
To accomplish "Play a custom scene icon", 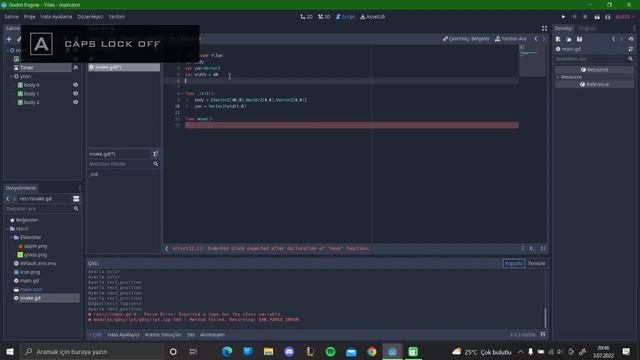I will point(608,17).
